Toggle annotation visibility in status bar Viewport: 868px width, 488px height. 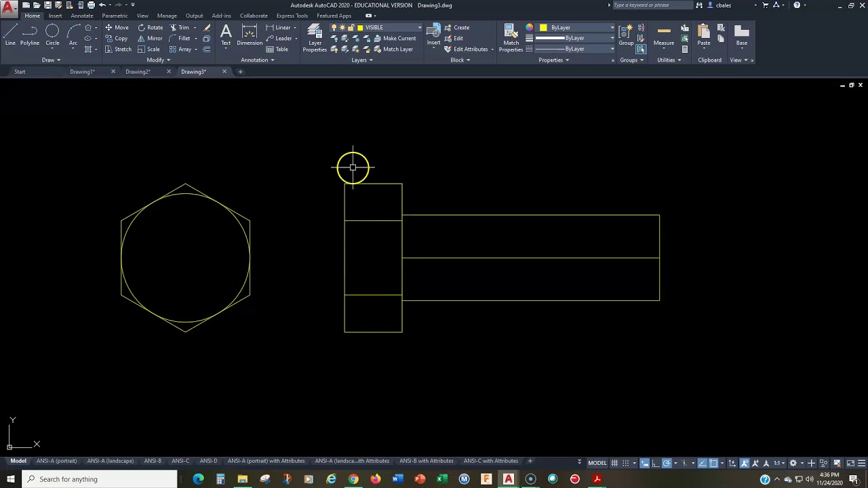tap(745, 464)
